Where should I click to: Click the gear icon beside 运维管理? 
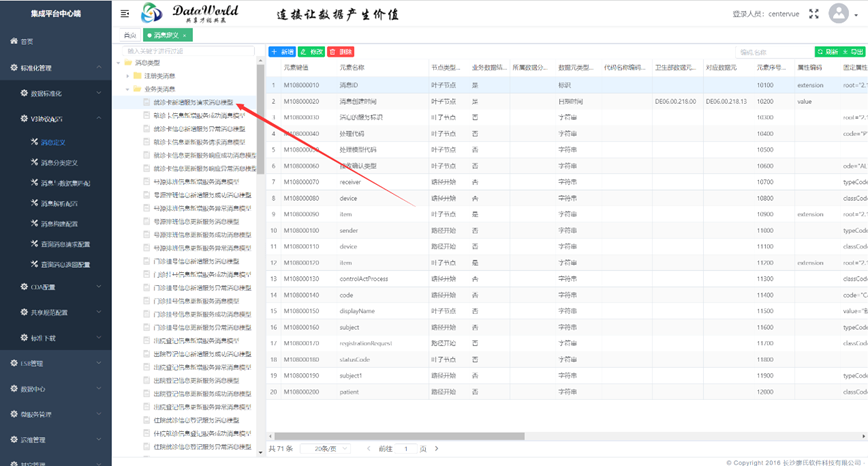click(14, 439)
